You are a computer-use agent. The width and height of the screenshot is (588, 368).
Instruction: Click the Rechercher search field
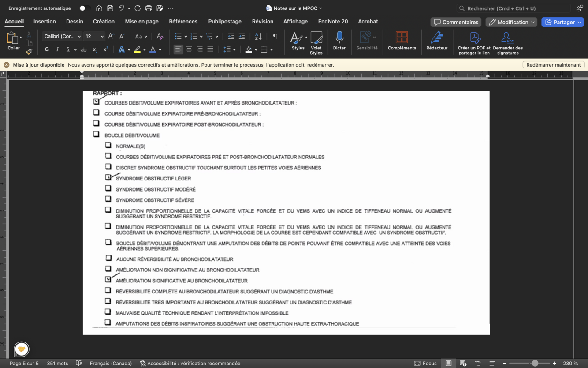coord(514,8)
